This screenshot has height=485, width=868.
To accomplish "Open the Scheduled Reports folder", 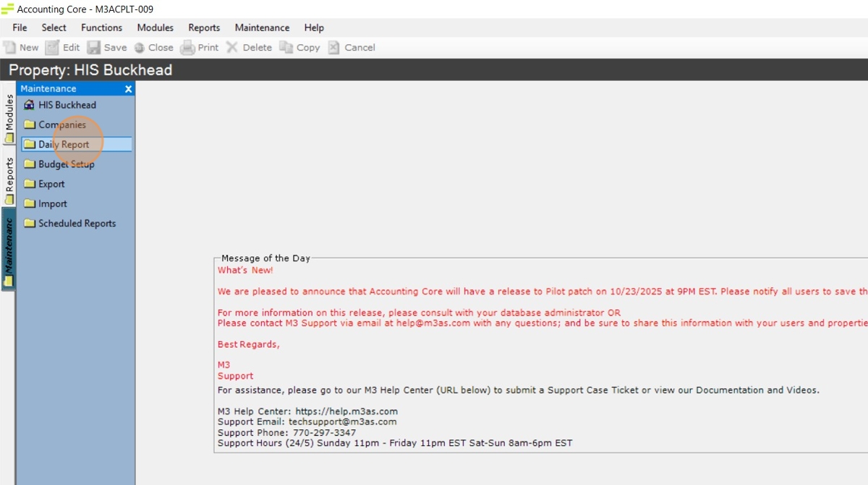I will coord(77,224).
